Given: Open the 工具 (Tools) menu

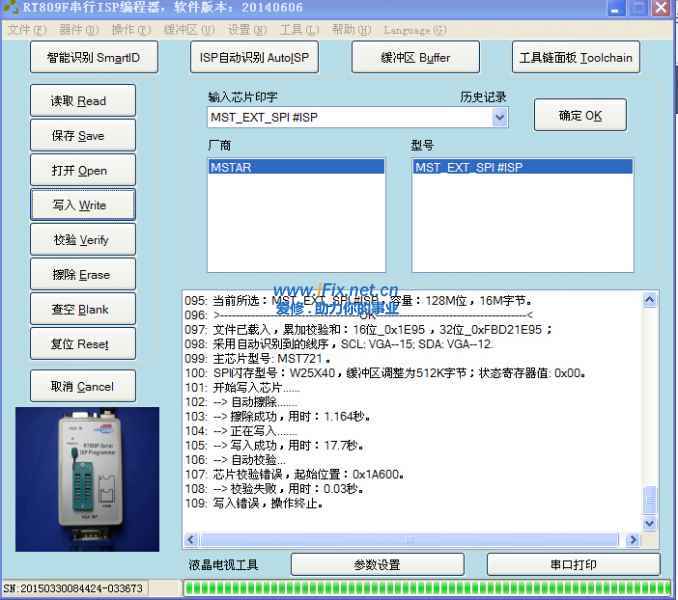Looking at the screenshot, I should (300, 30).
